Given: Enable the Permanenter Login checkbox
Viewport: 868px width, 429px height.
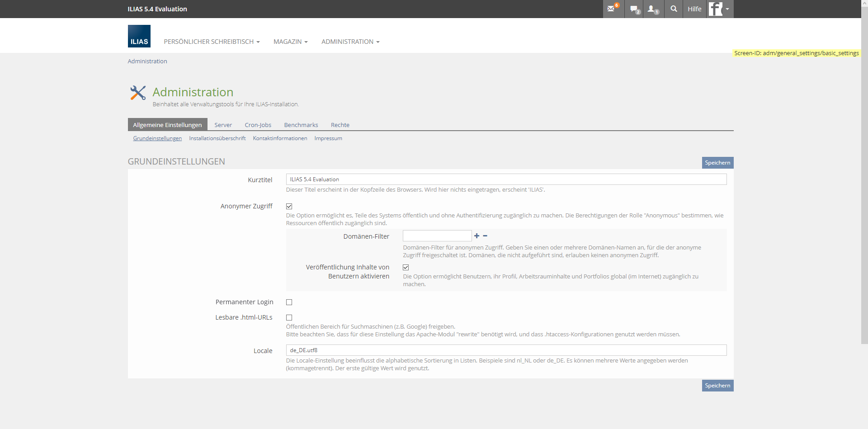Looking at the screenshot, I should tap(289, 302).
